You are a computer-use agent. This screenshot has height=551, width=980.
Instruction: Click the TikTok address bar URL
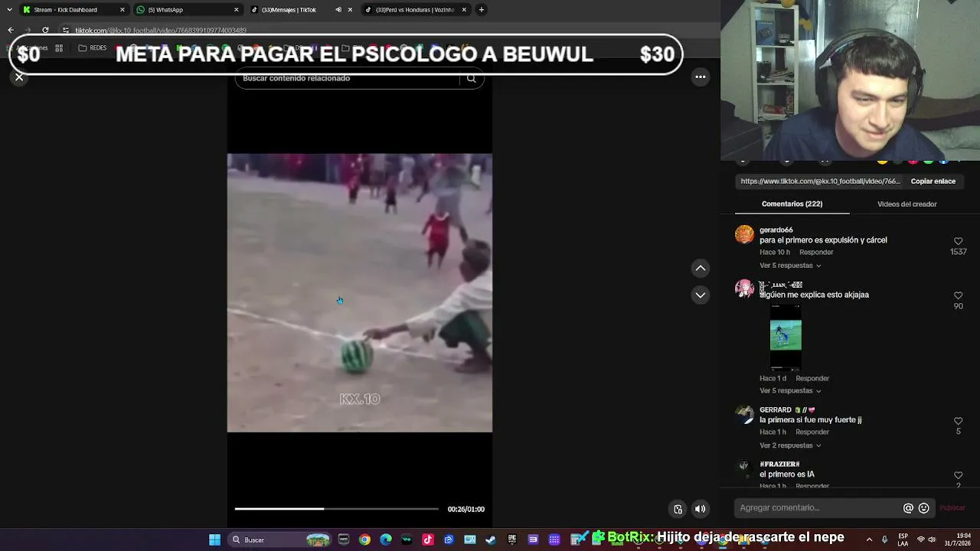(161, 31)
